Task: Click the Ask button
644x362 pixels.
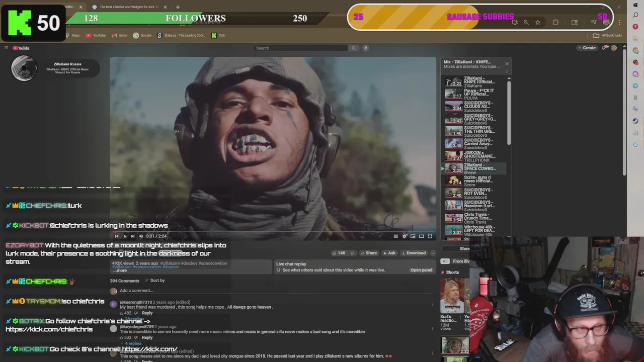Action: [x=389, y=253]
